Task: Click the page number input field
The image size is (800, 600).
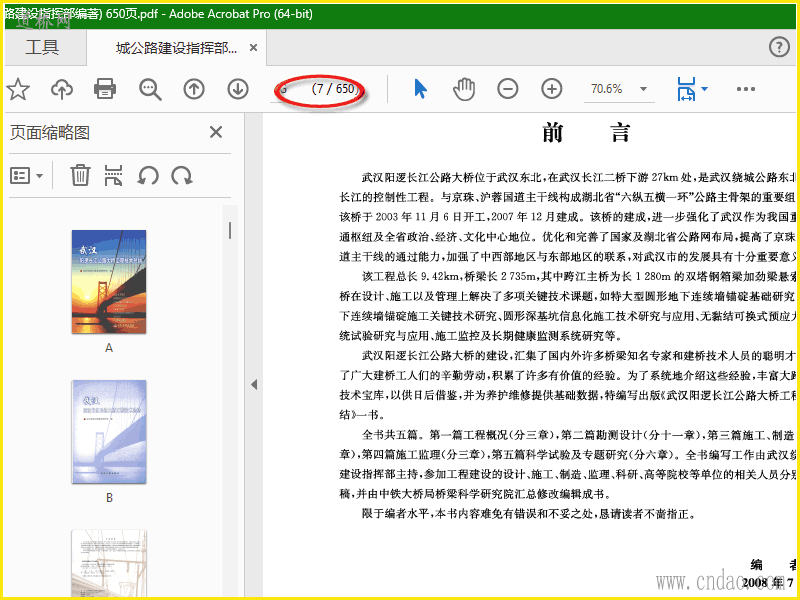Action: [x=287, y=89]
